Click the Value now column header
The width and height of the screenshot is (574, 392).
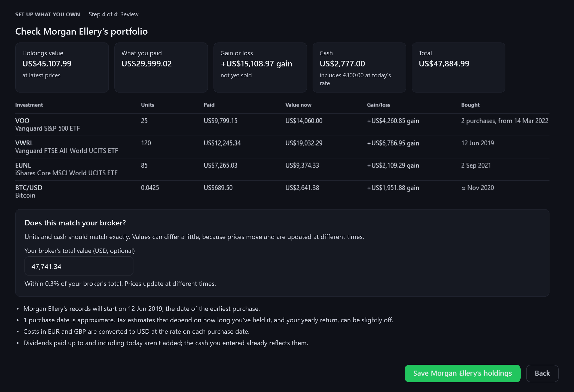tap(298, 105)
